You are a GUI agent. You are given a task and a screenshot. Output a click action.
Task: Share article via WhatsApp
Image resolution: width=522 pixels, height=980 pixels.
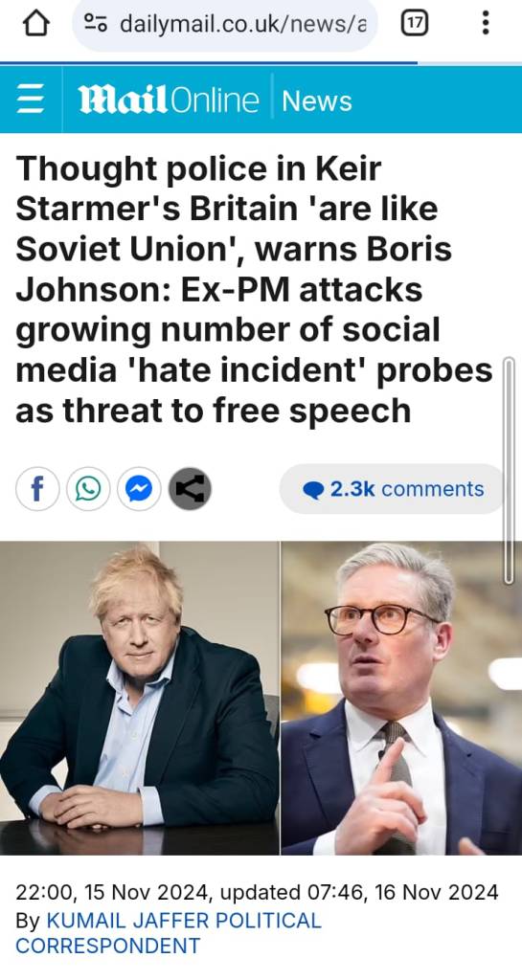pyautogui.click(x=88, y=489)
